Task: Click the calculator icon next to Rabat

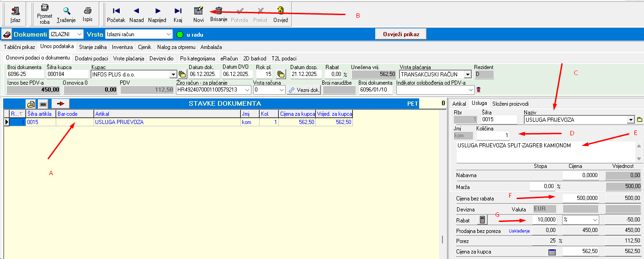Action: pyautogui.click(x=482, y=220)
